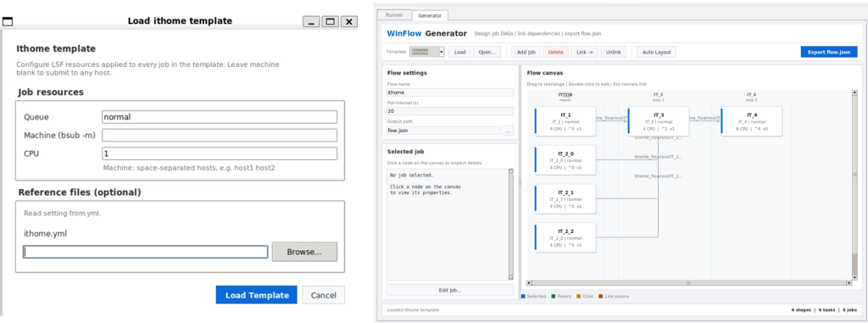The width and height of the screenshot is (868, 323).
Task: Click the yellow Child legend swatch
Action: (x=578, y=297)
